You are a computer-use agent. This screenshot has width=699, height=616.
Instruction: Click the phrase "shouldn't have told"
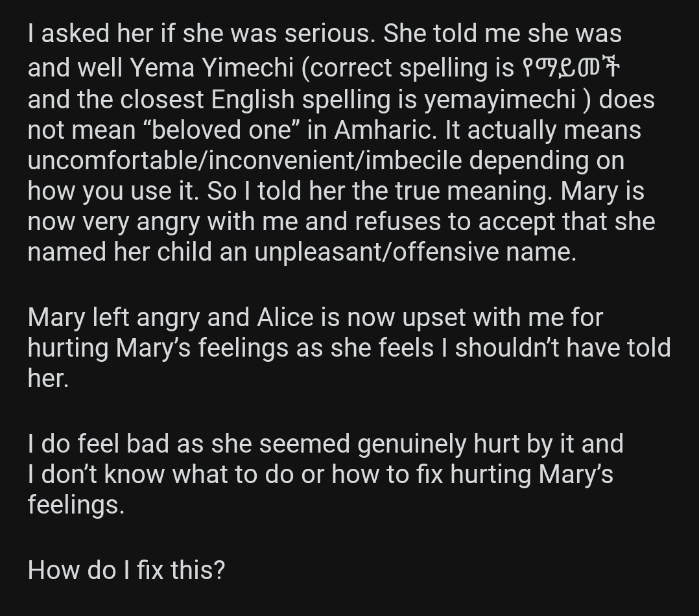pyautogui.click(x=562, y=348)
